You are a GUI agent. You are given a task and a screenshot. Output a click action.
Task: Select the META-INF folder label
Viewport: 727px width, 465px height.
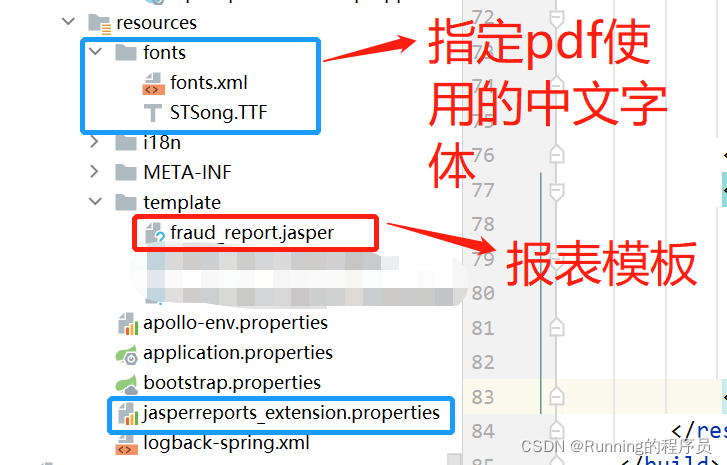[x=187, y=172]
